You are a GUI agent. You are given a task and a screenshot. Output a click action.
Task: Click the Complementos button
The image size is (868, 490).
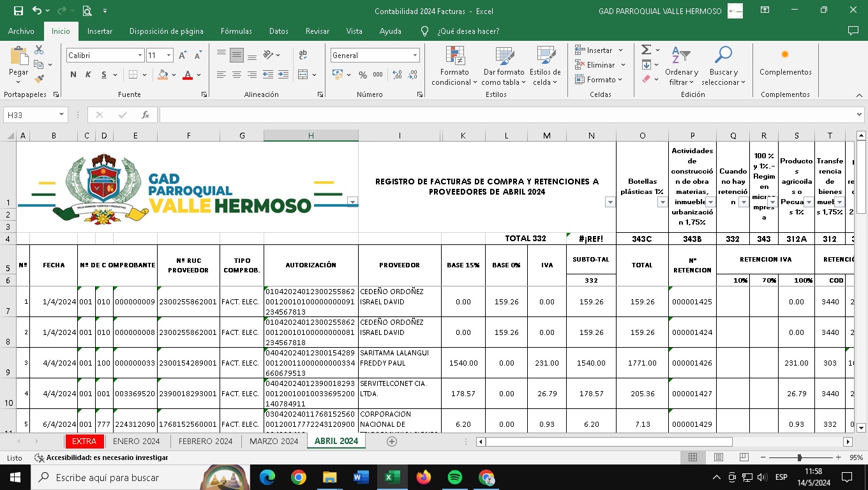click(785, 63)
